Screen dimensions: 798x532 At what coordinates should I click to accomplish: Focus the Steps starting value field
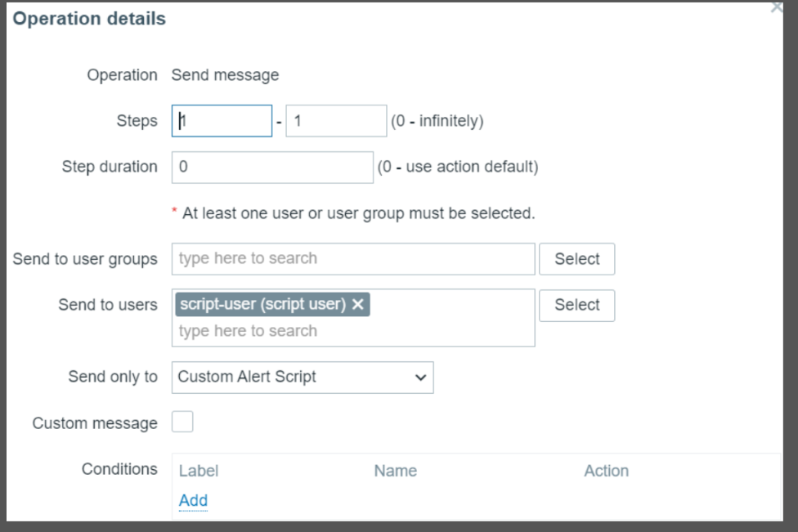pyautogui.click(x=222, y=121)
